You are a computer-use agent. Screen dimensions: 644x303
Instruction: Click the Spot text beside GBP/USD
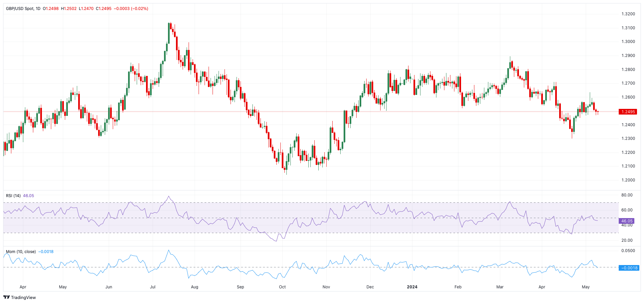point(29,9)
